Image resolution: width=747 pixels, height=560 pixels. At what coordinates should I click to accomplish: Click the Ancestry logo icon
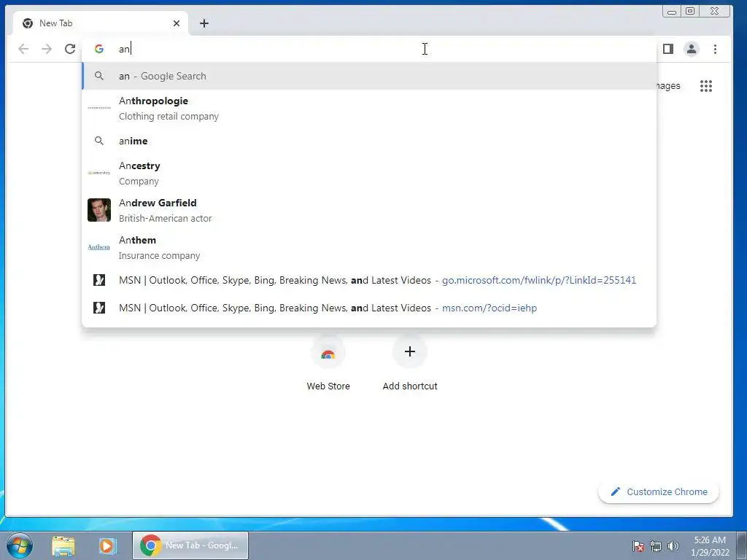tap(99, 173)
